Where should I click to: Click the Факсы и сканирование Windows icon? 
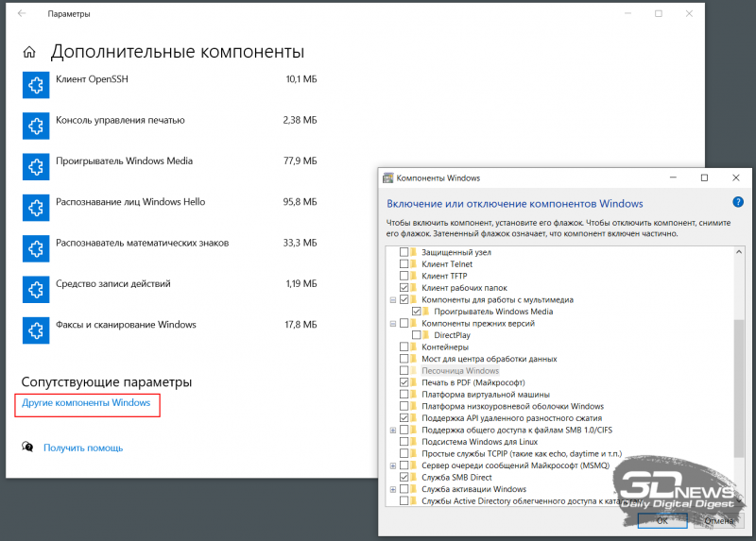click(35, 329)
